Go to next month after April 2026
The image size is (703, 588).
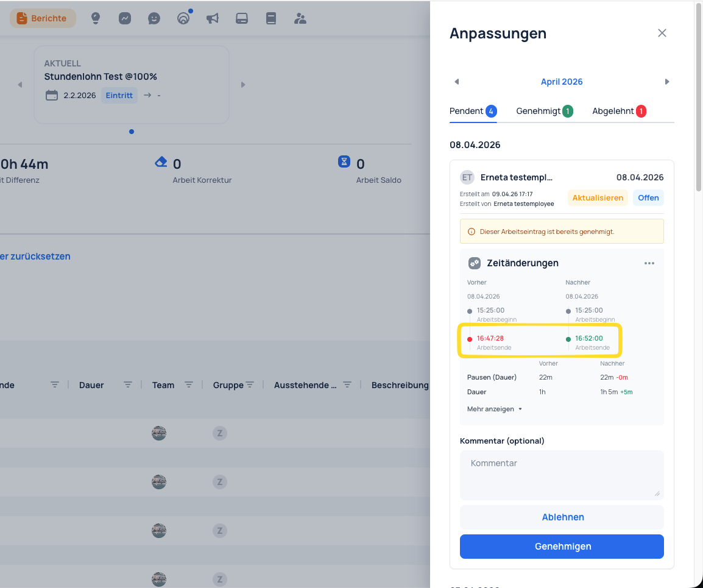click(666, 82)
